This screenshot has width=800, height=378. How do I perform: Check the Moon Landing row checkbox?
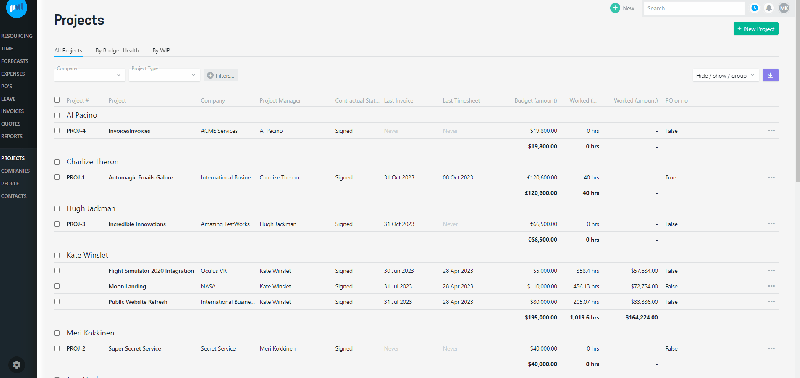coord(57,286)
